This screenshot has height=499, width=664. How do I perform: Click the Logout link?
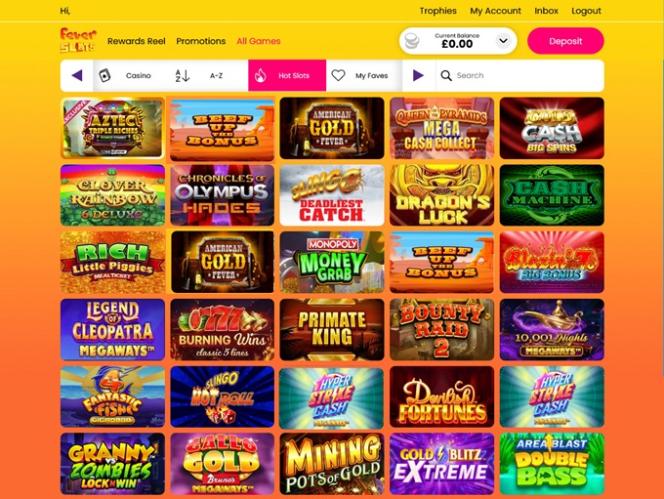tap(586, 11)
